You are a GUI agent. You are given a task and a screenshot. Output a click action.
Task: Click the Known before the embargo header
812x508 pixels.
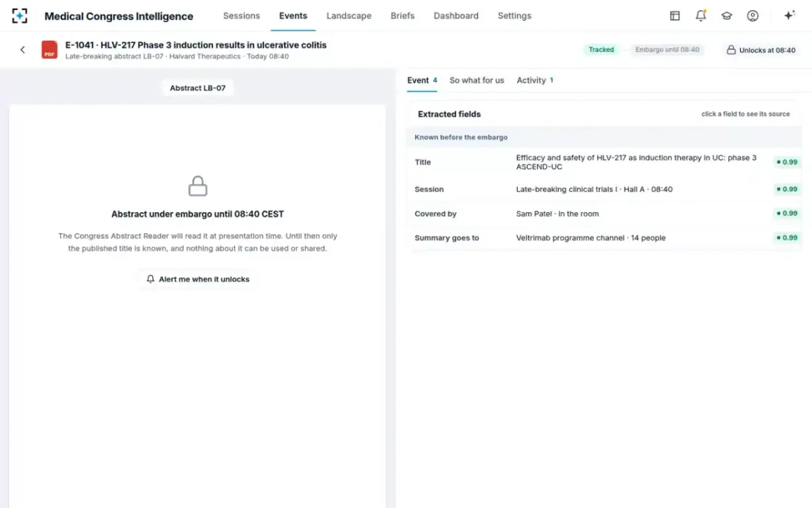coord(461,137)
